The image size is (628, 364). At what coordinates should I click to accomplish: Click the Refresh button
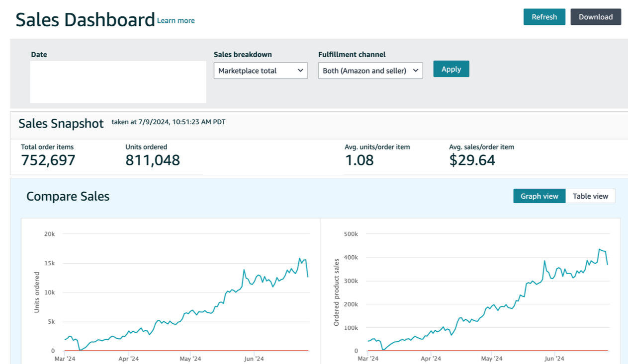[544, 17]
